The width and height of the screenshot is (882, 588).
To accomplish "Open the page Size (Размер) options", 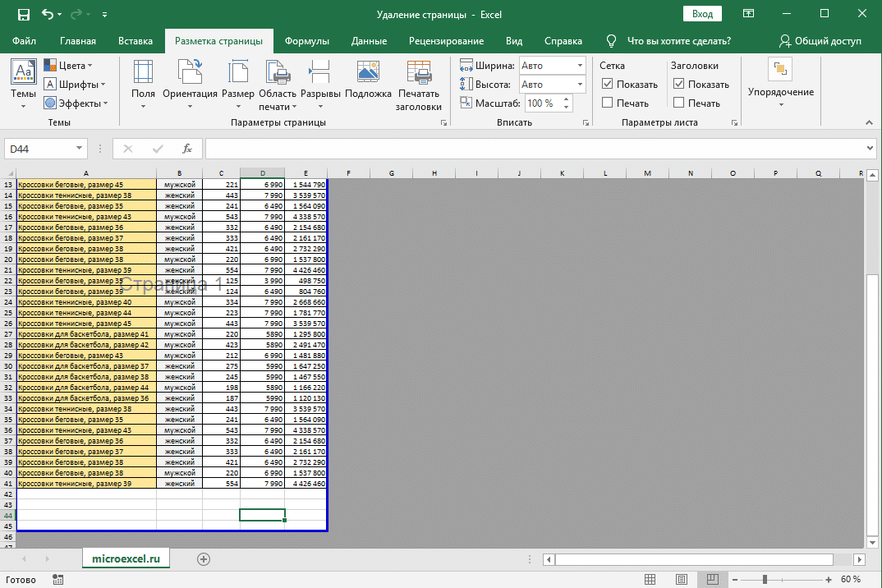I will 237,82.
